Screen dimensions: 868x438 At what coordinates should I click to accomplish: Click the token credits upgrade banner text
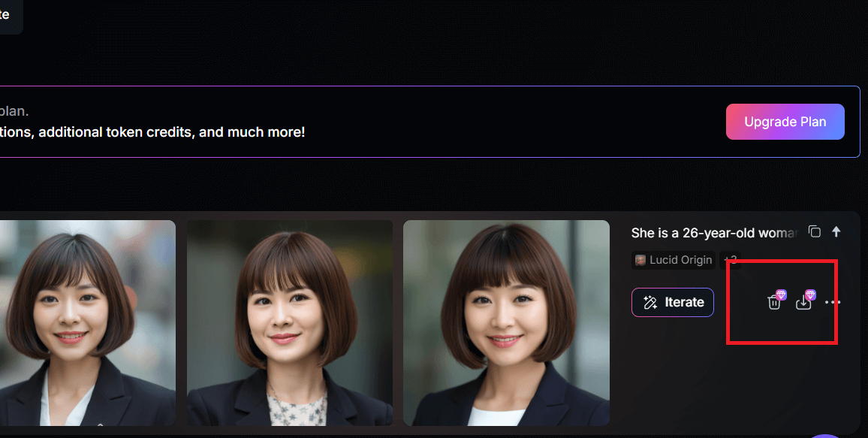152,132
